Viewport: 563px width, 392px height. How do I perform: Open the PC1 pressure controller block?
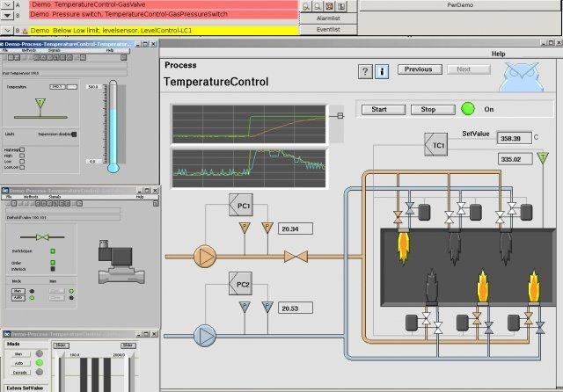[x=241, y=205]
